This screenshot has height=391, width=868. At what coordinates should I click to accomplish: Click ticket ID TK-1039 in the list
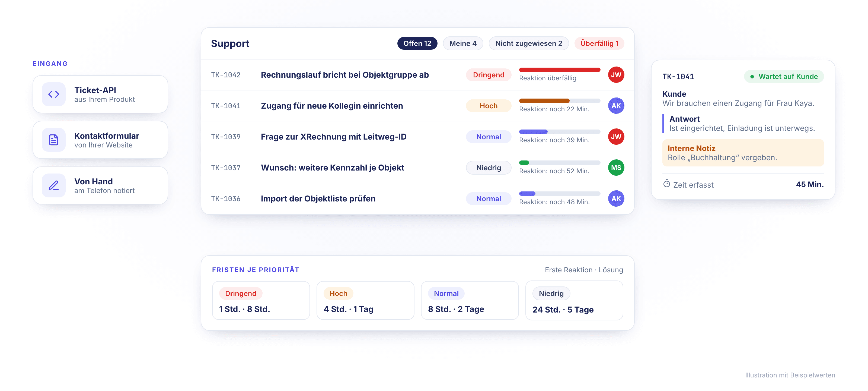click(x=226, y=137)
